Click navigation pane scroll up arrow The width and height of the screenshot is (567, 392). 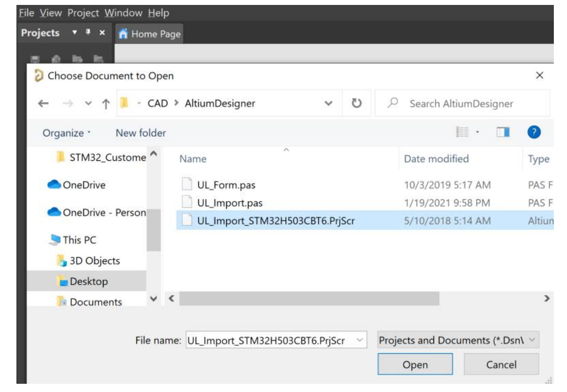[x=154, y=153]
